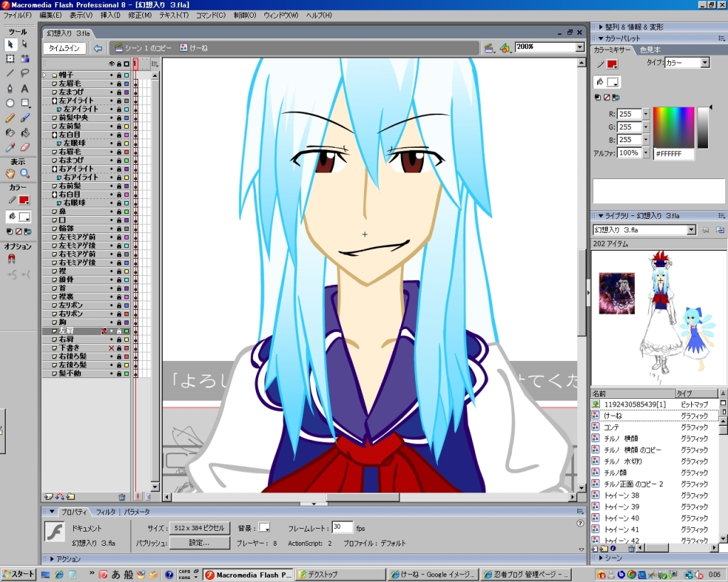Select the Lasso tool
The image size is (728, 582).
[25, 73]
